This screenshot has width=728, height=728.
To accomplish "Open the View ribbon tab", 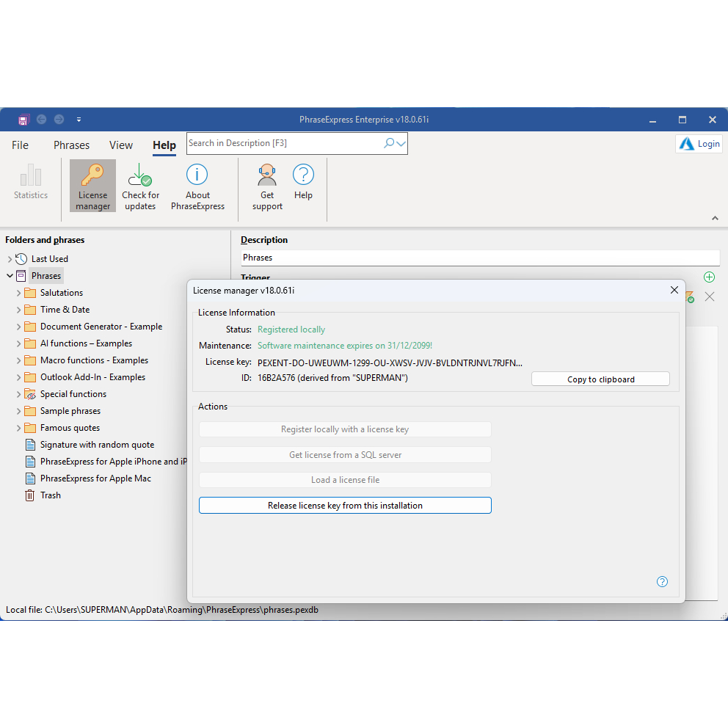I will (120, 145).
